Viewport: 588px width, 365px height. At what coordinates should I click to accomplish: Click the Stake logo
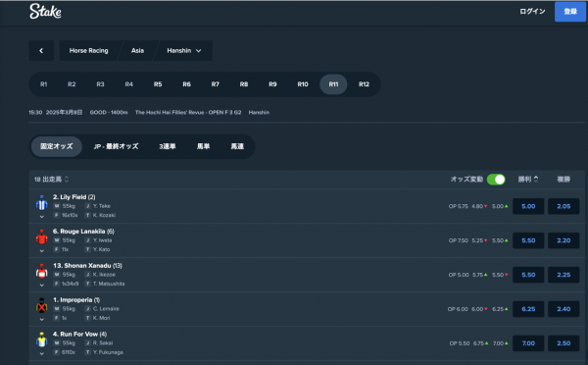pyautogui.click(x=45, y=11)
